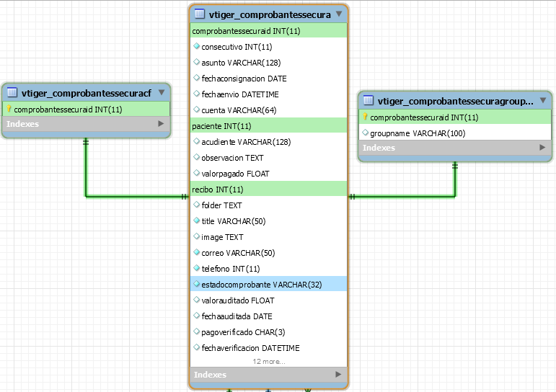This screenshot has height=392, width=556.
Task: Select the image TEXT column text
Action: (222, 237)
